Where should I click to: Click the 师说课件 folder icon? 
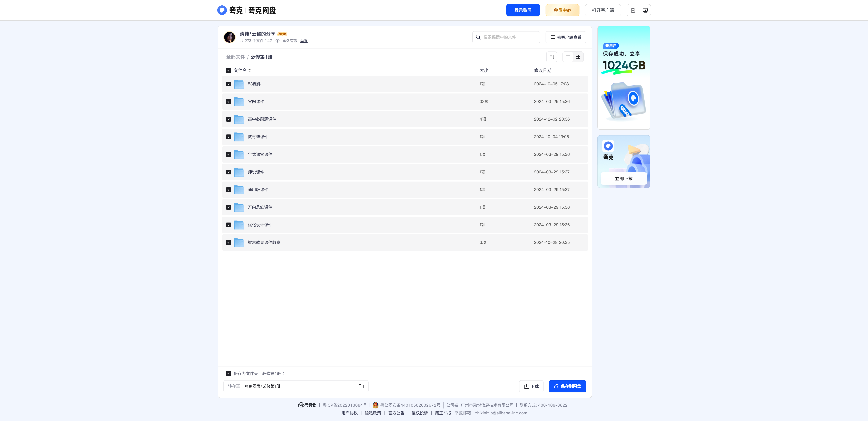tap(239, 172)
